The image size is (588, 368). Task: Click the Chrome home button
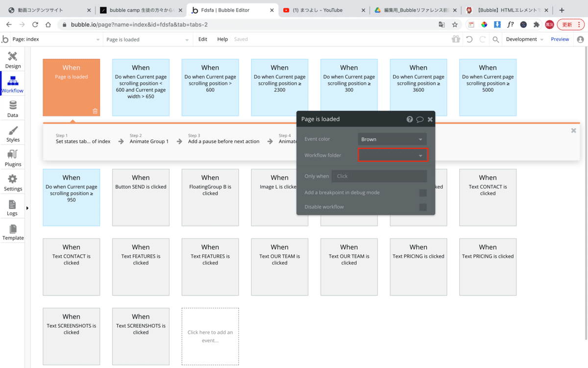48,25
